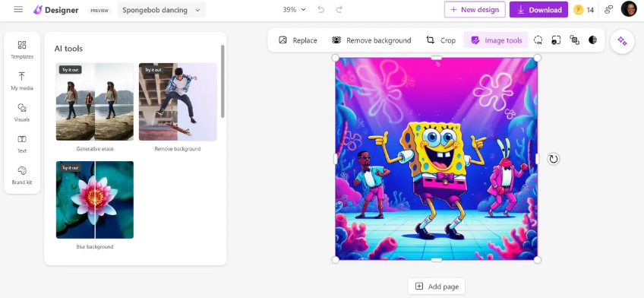Click the layer arrange icon in toolbar
The height and width of the screenshot is (298, 644).
(575, 40)
